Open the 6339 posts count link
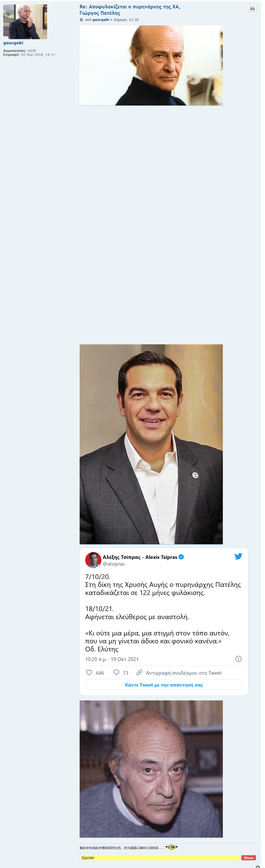This screenshot has width=265, height=868. tap(32, 50)
